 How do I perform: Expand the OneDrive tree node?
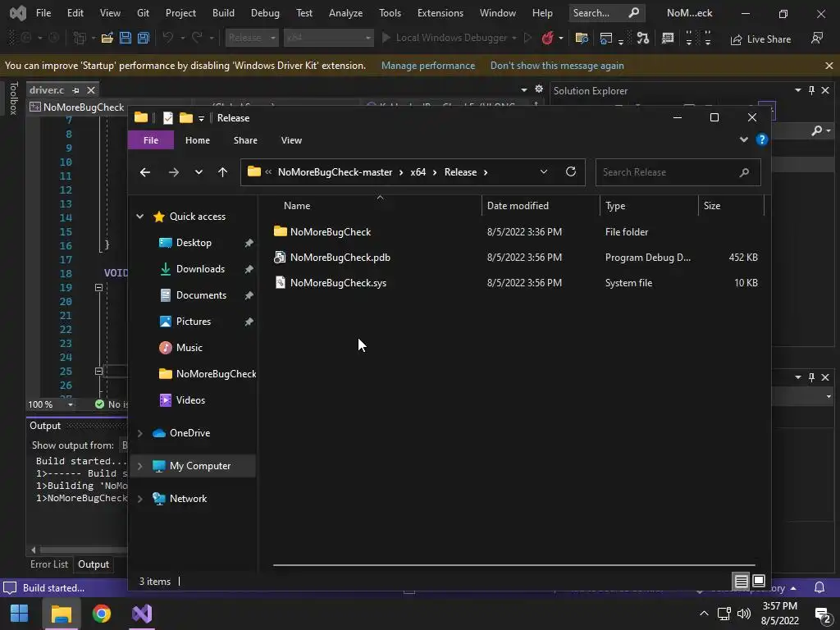139,433
